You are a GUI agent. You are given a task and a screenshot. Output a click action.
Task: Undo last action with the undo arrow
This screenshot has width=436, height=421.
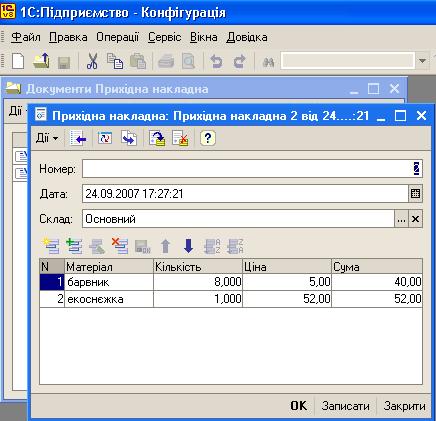click(x=216, y=62)
